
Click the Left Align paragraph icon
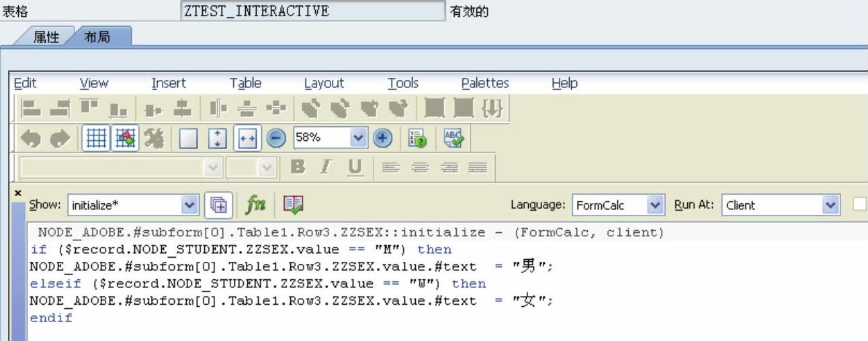tap(392, 168)
